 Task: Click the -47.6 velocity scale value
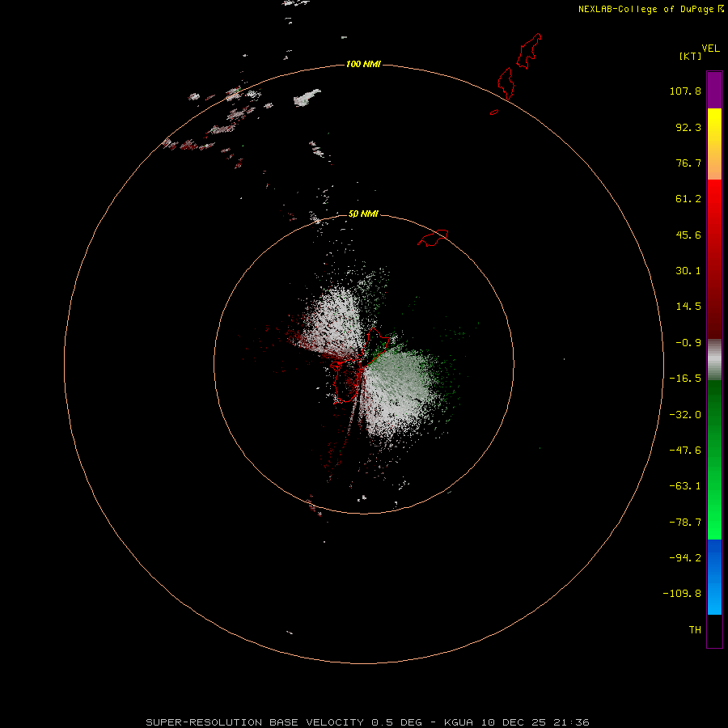pyautogui.click(x=685, y=451)
